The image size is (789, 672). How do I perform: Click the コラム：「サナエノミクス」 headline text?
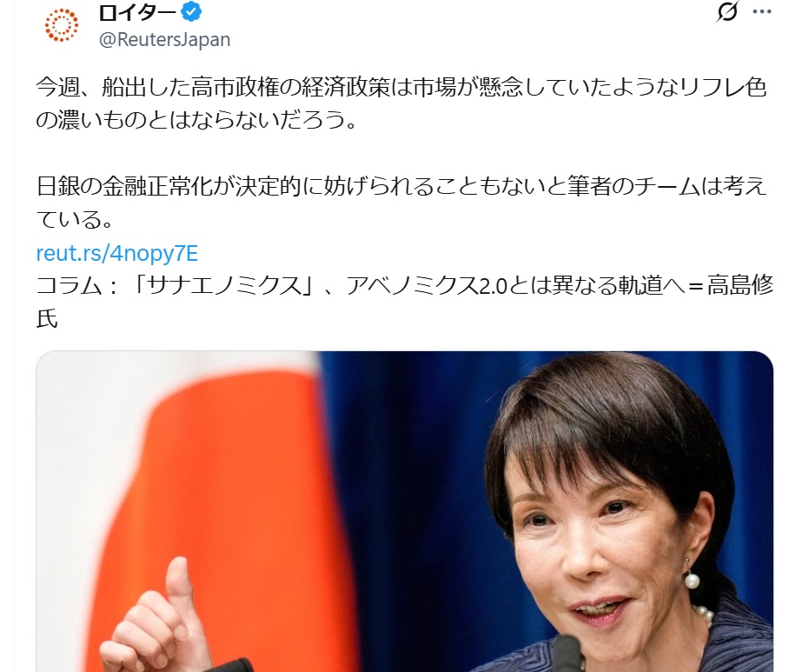coord(404,302)
